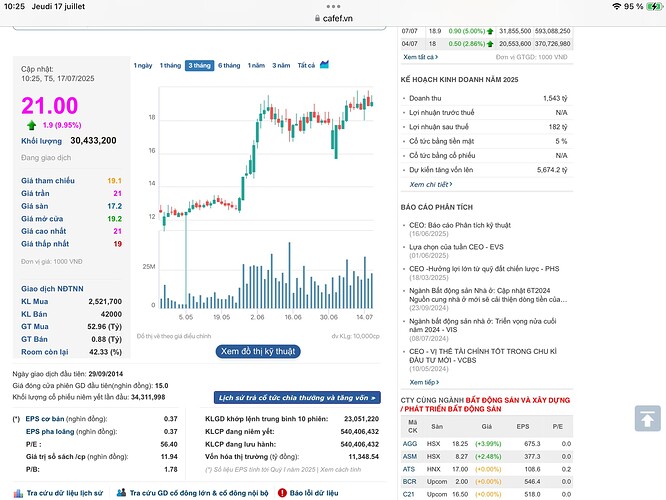Click BẤT ĐỘNG SẢN VÀ XÂY DỰNG sector link
This screenshot has width=666, height=500.
pyautogui.click(x=518, y=400)
